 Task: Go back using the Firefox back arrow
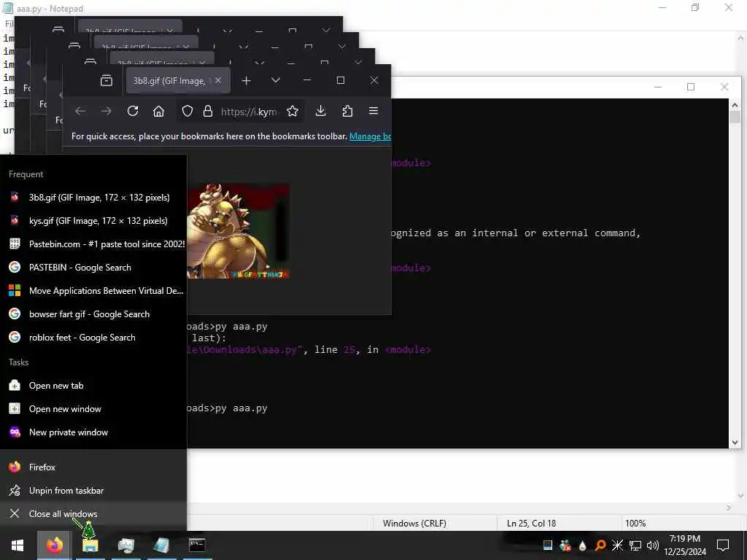click(x=80, y=111)
